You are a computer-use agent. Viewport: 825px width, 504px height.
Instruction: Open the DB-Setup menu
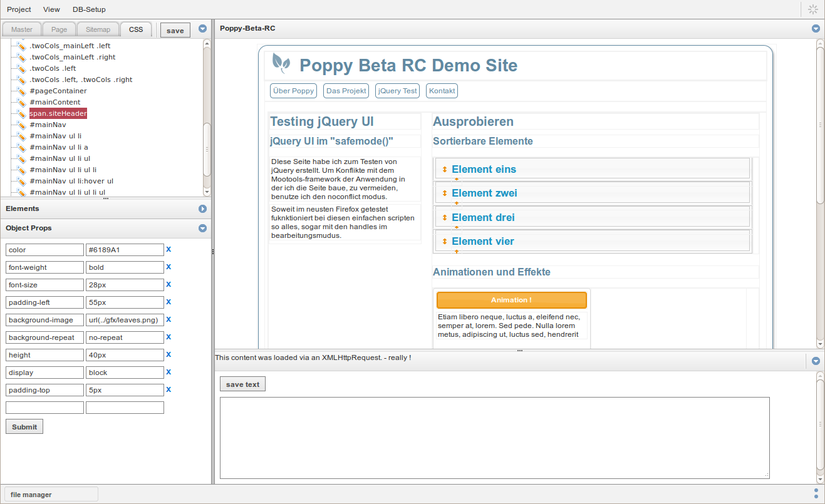(x=88, y=9)
